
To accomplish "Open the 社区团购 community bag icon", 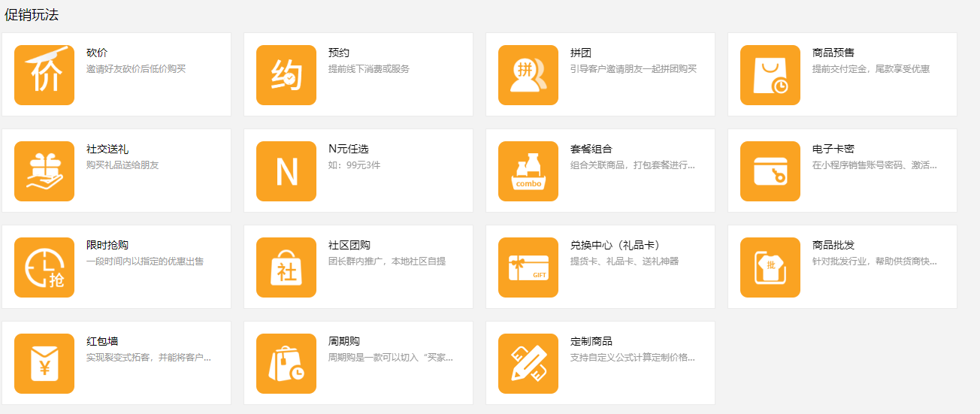I will coord(286,267).
